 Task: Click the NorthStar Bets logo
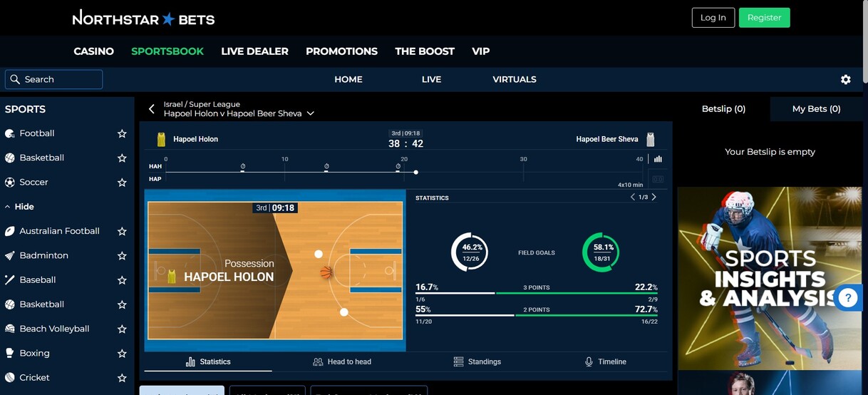pyautogui.click(x=143, y=18)
